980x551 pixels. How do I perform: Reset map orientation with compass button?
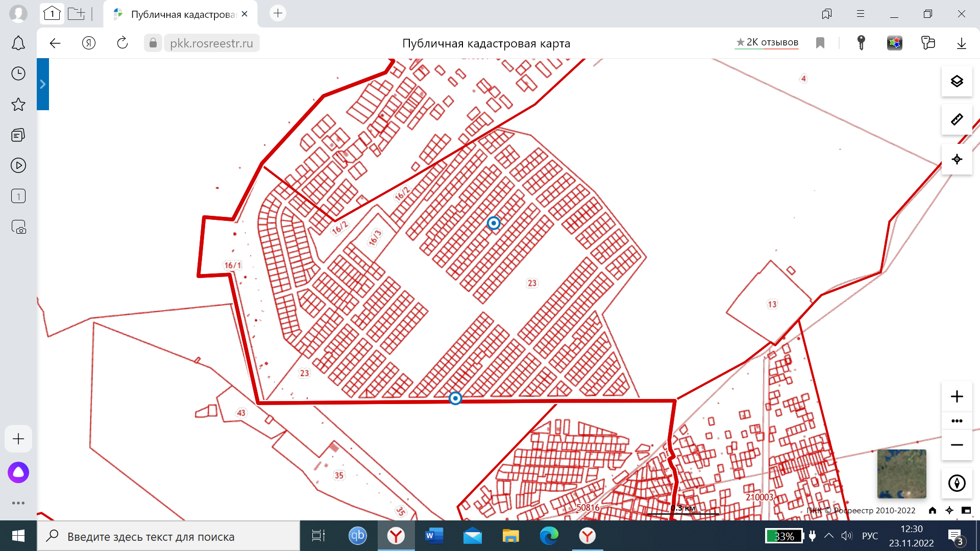click(957, 483)
